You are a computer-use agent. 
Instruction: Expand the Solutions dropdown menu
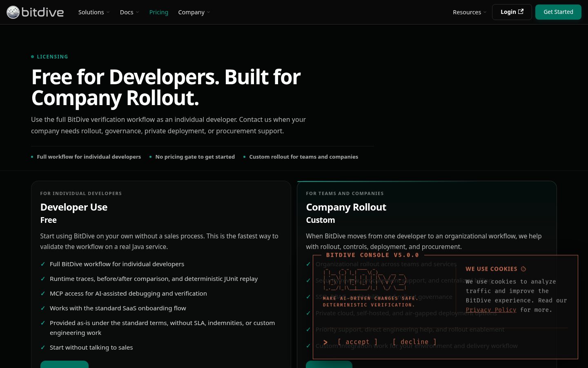(94, 12)
